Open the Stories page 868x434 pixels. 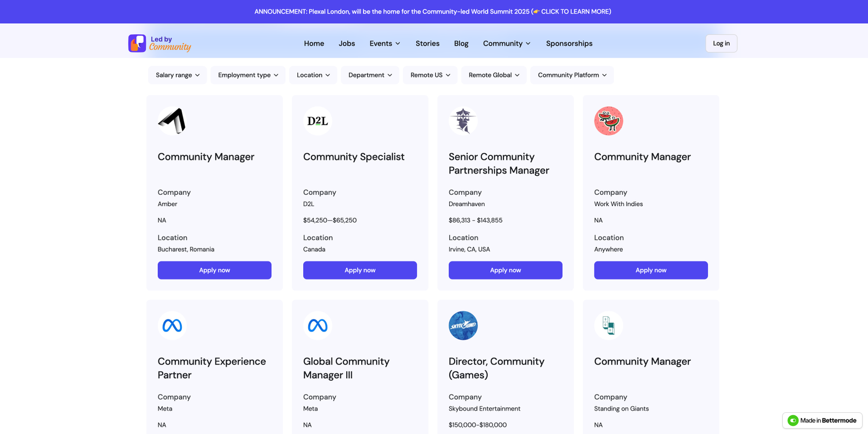click(427, 43)
